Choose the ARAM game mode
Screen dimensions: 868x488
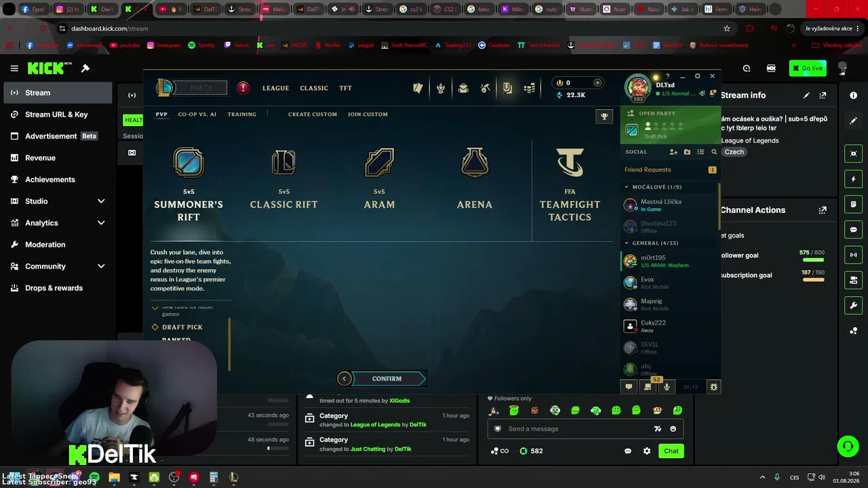379,179
